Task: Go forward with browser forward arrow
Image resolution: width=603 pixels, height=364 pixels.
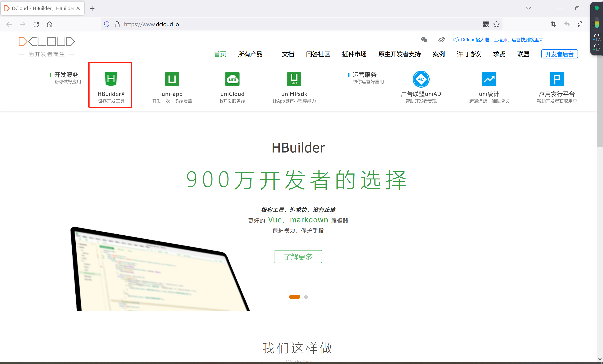Action: (22, 24)
